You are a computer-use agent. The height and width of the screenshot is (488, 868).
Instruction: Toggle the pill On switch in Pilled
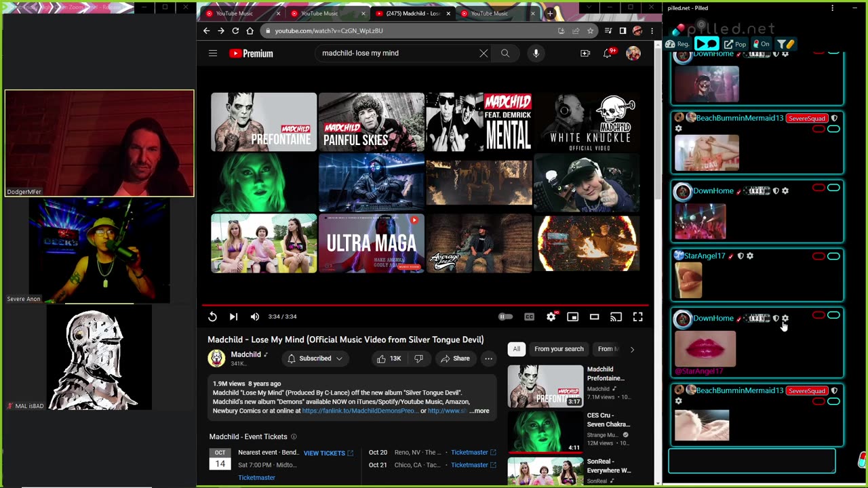(762, 44)
